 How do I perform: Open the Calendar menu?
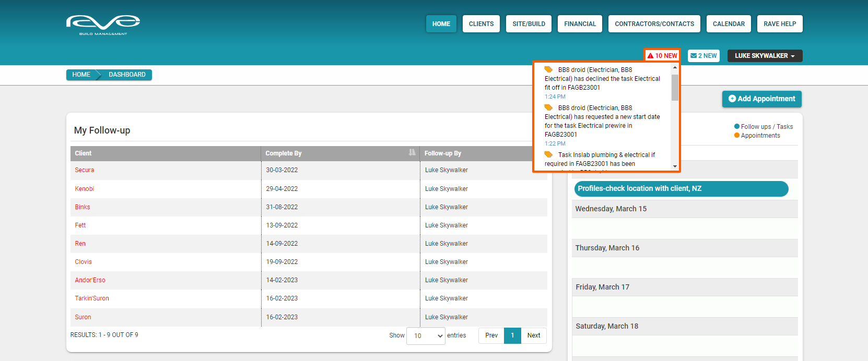pyautogui.click(x=729, y=24)
